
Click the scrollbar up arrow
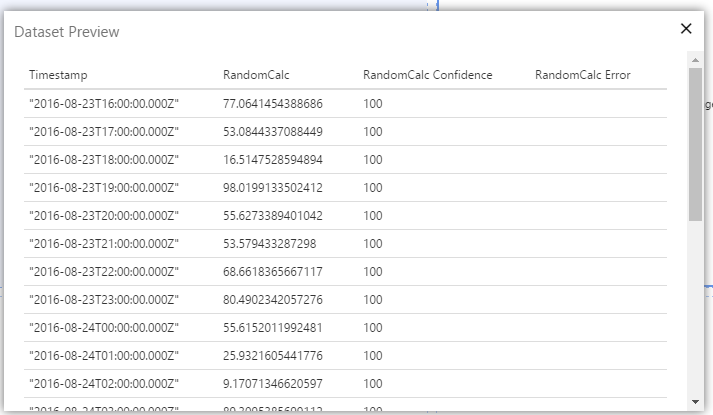pos(695,60)
